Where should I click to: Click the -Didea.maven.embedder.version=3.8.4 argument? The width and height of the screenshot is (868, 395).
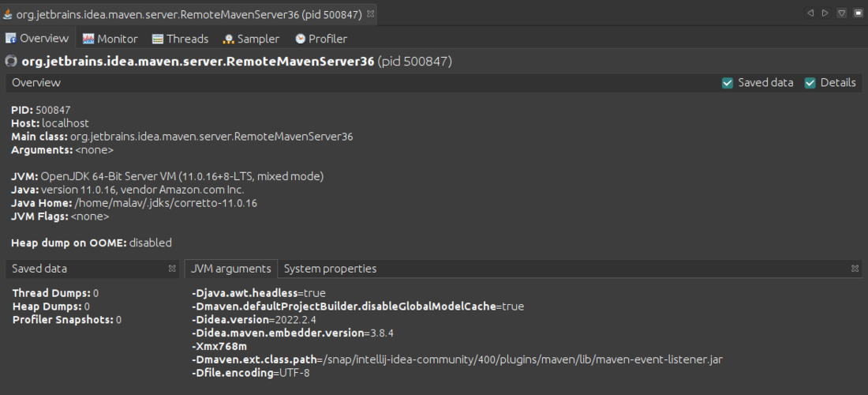click(x=292, y=333)
